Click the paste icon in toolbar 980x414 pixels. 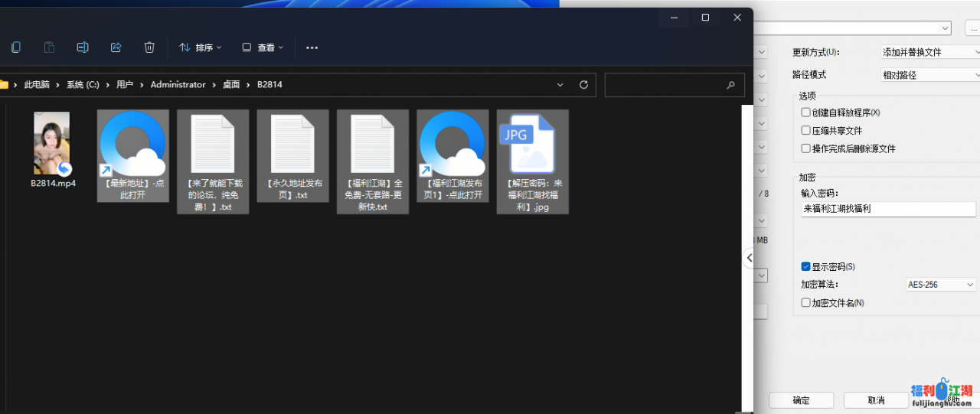pos(49,47)
